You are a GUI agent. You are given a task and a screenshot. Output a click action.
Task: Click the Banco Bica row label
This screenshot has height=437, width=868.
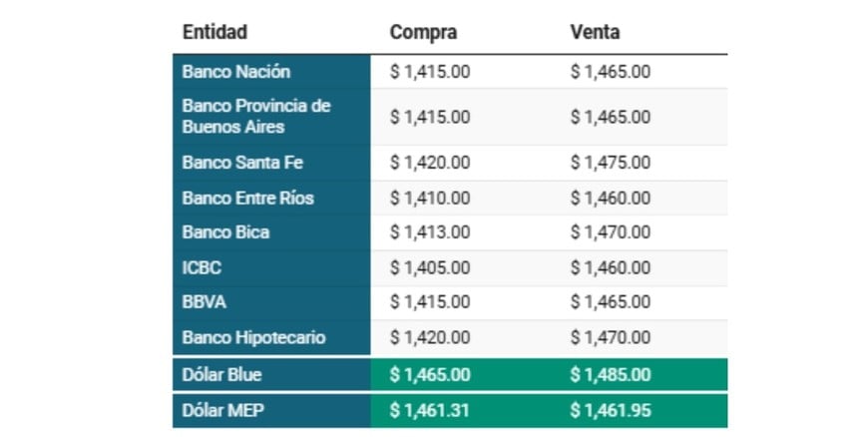pyautogui.click(x=225, y=232)
